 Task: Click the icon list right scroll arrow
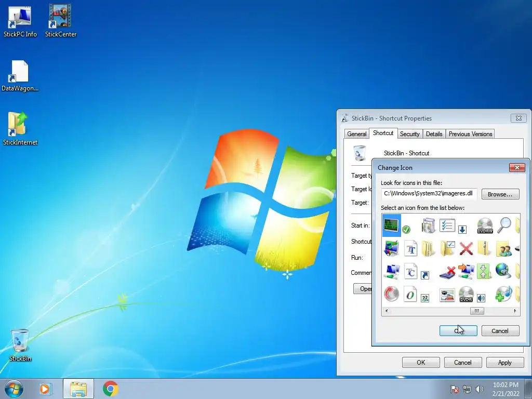pyautogui.click(x=515, y=311)
